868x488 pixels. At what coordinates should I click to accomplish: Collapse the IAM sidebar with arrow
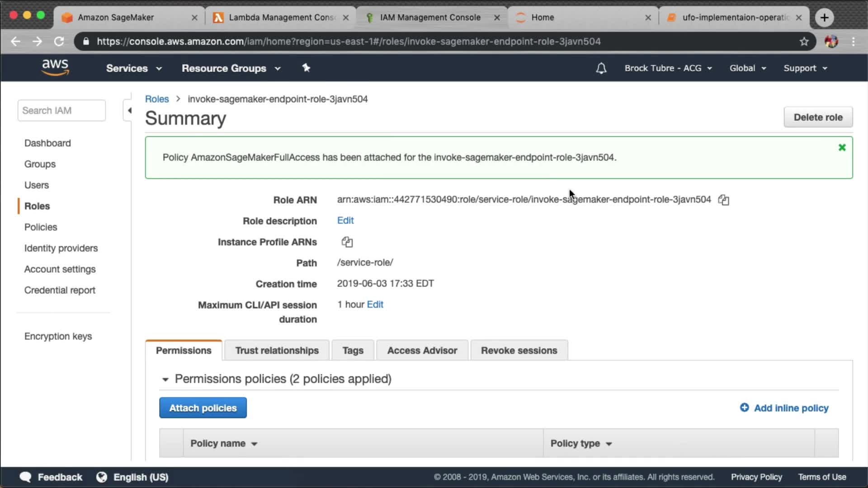[129, 110]
